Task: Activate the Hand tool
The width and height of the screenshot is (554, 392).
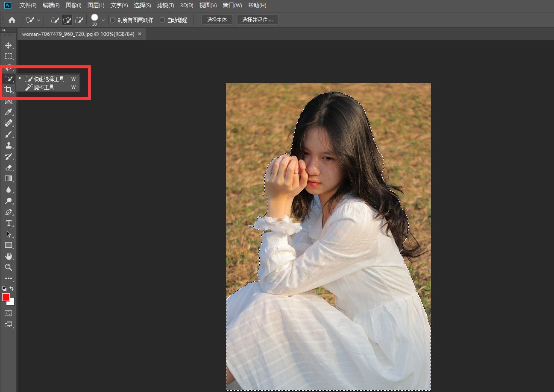Action: click(8, 256)
